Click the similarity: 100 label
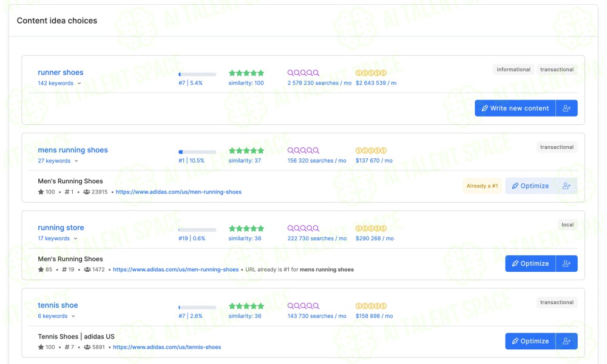Screen dimensions: 607x364 coord(246,83)
